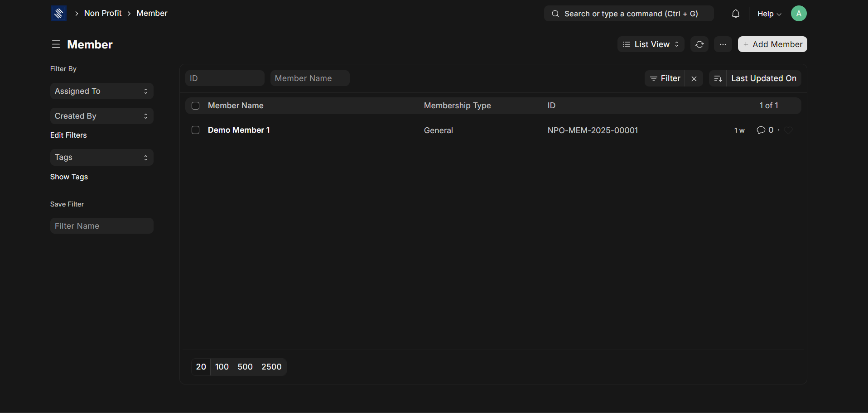868x413 pixels.
Task: Expand the Assigned To filter
Action: (101, 91)
